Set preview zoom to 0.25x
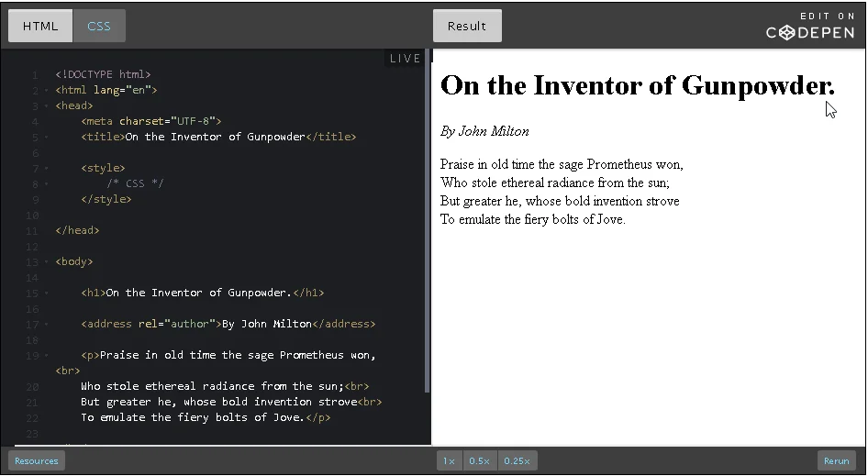 pos(517,461)
